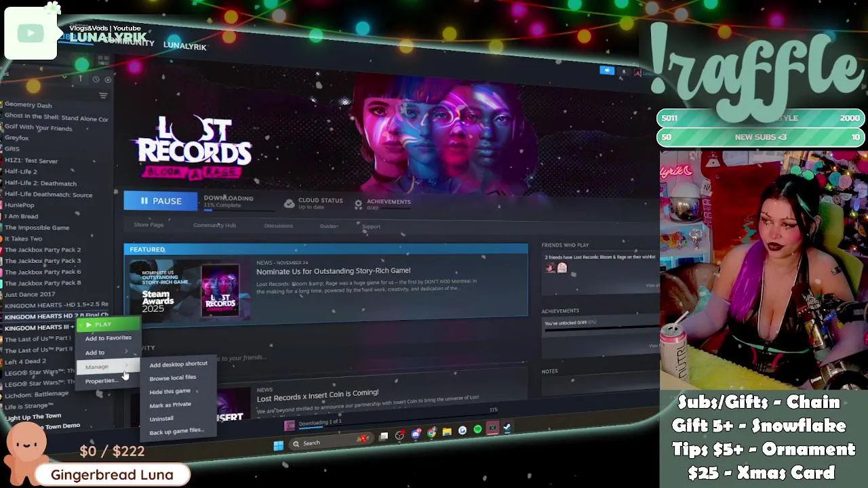
Task: Choose Browse local files
Action: 173,378
